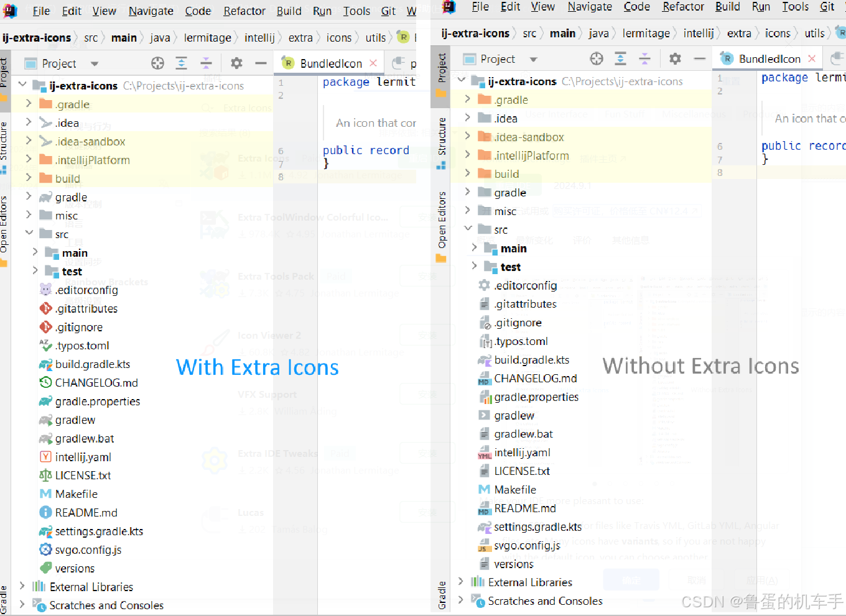Click .gitignore git icon in With Extra Icons tree

tap(45, 327)
